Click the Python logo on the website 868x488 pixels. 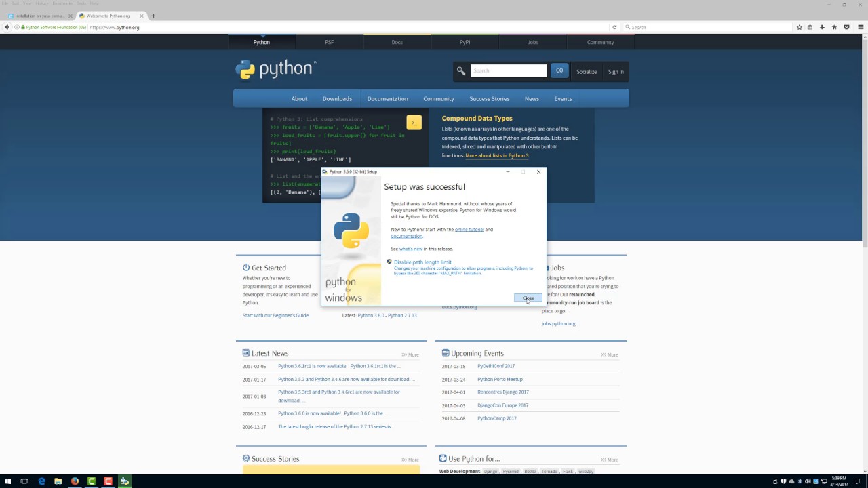tap(275, 69)
